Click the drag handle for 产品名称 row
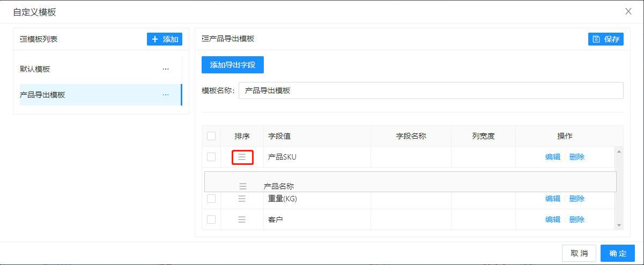The height and width of the screenshot is (265, 644). point(243,186)
